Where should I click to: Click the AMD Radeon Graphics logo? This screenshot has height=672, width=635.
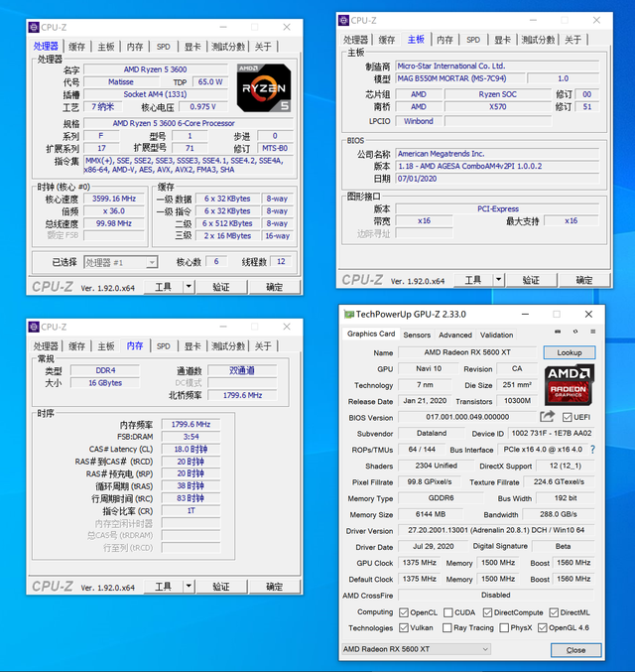(x=569, y=385)
